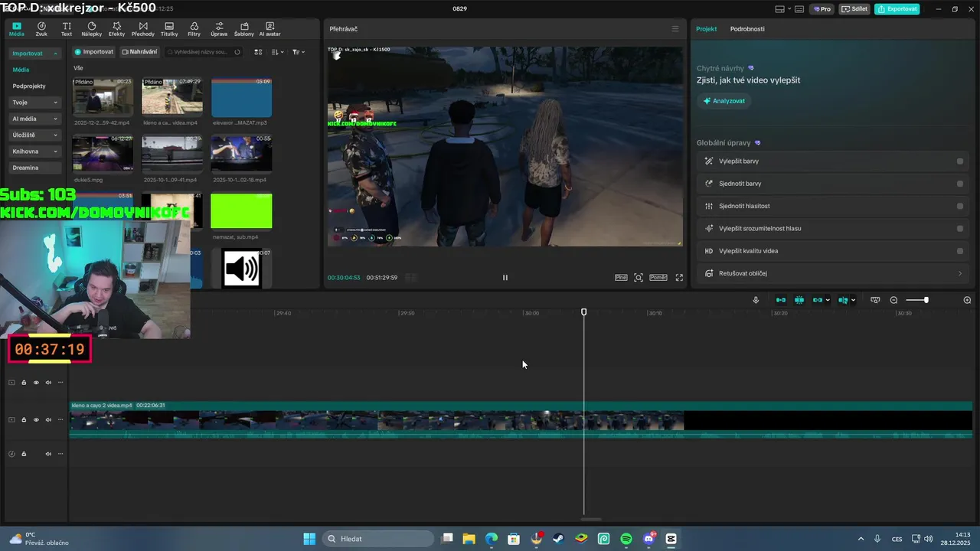Click the Analyzovat button

coord(724,101)
